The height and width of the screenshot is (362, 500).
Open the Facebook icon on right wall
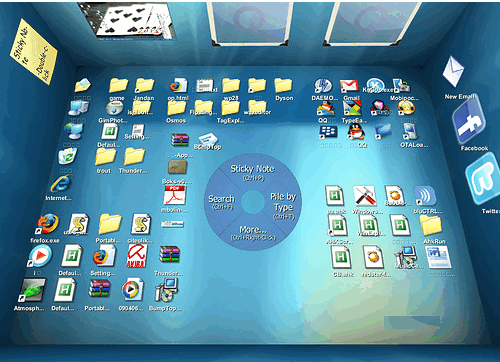pos(470,120)
